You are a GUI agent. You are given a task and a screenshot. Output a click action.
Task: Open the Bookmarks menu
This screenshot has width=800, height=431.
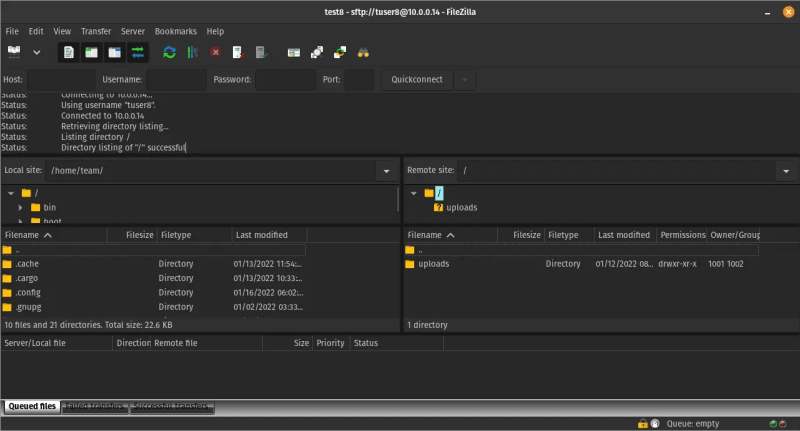(x=175, y=31)
